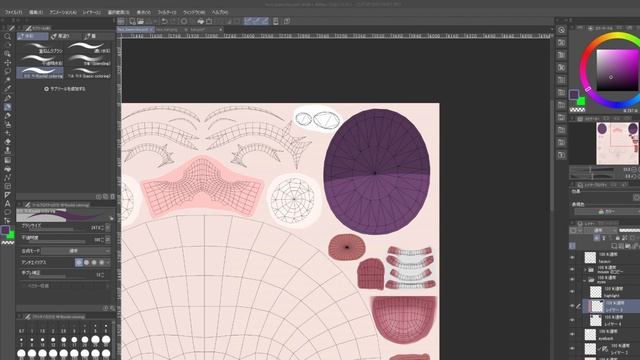Select the Ruler triangle tool
Viewport: 640px width, 360px height.
(x=7, y=195)
